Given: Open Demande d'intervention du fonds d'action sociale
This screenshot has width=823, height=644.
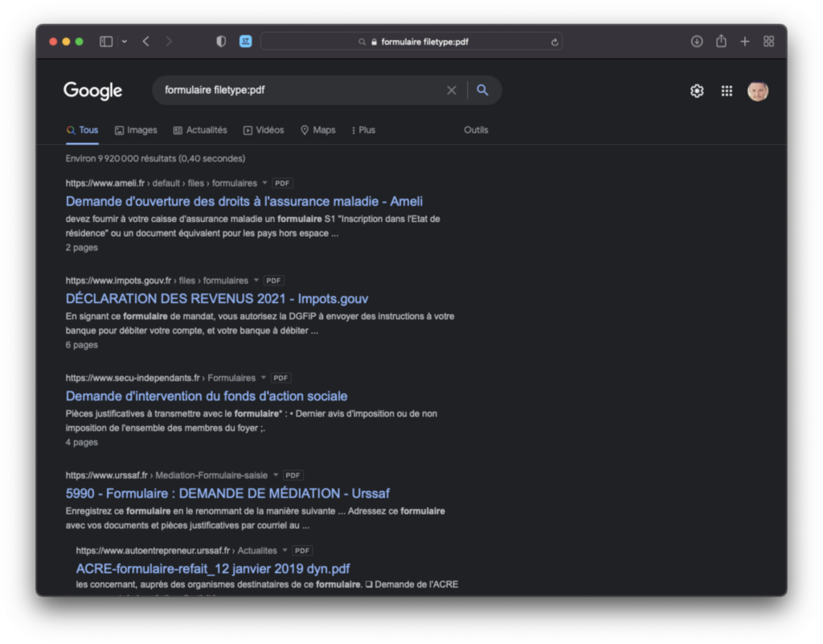Looking at the screenshot, I should pos(207,396).
